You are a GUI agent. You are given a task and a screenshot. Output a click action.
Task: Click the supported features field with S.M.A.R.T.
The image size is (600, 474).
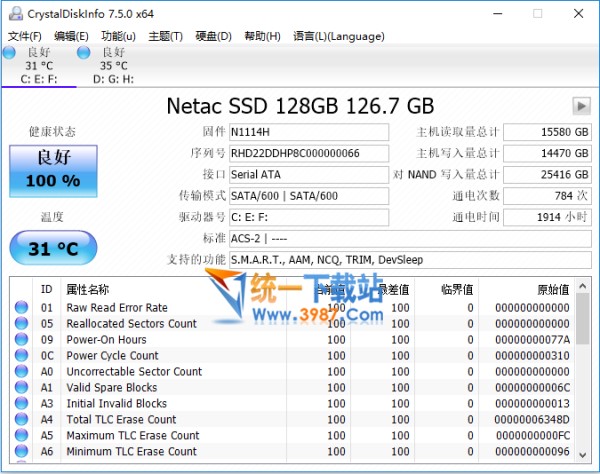(410, 260)
